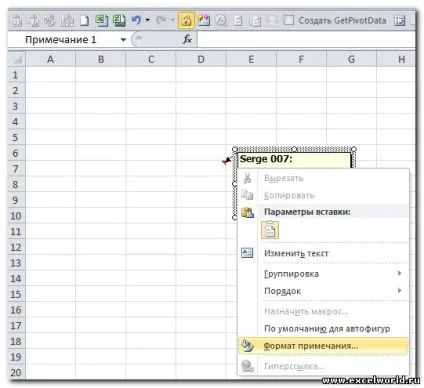424x388 pixels.
Task: Select row 10 header
Action: click(16, 216)
